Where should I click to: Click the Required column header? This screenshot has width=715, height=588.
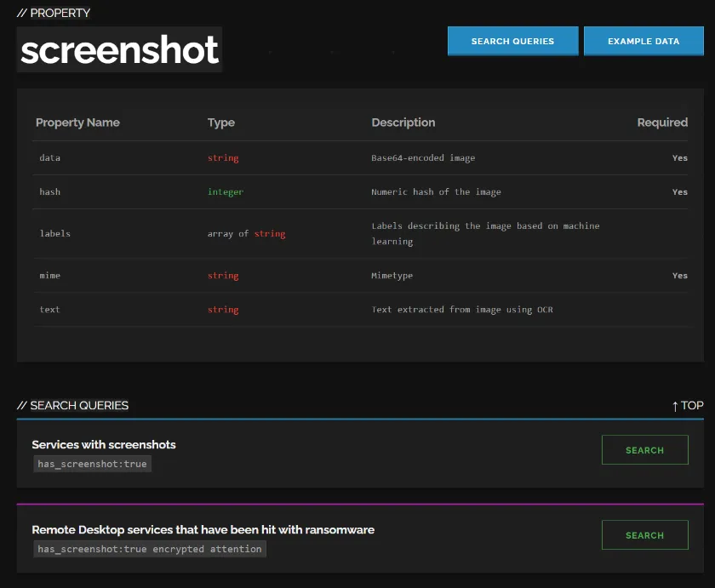[x=662, y=123]
